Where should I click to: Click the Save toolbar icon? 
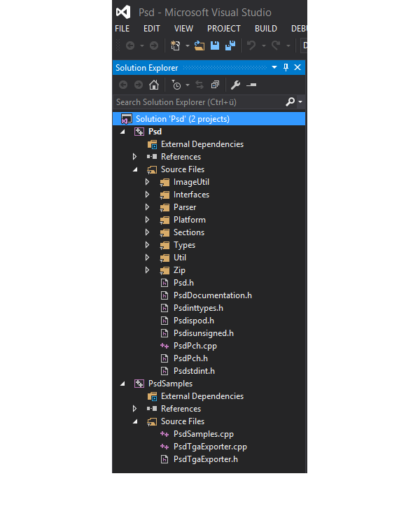[x=215, y=45]
